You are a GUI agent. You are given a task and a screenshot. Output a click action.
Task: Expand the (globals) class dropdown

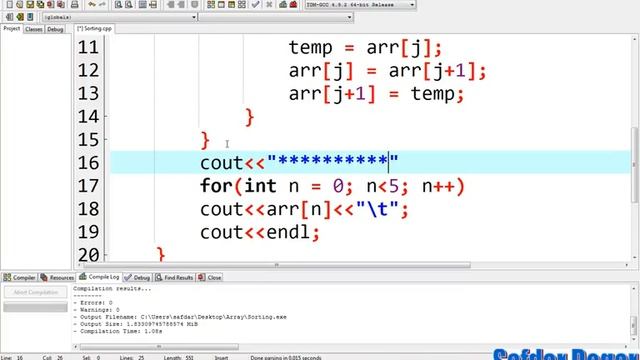coord(194,17)
